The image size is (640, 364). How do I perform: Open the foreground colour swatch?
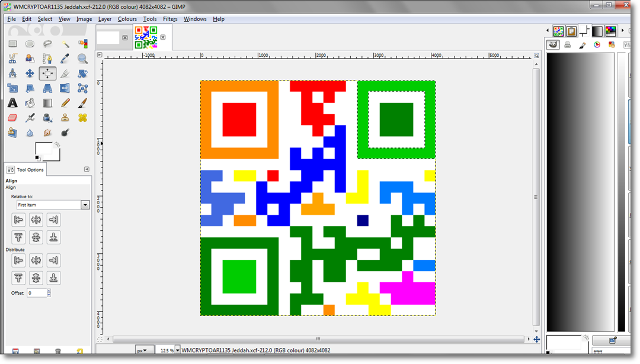(x=43, y=149)
